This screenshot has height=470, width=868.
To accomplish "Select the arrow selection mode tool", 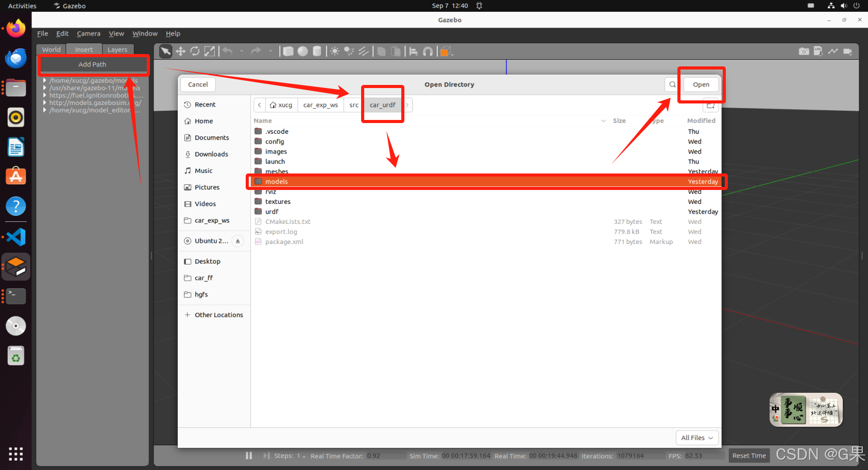I will 165,51.
